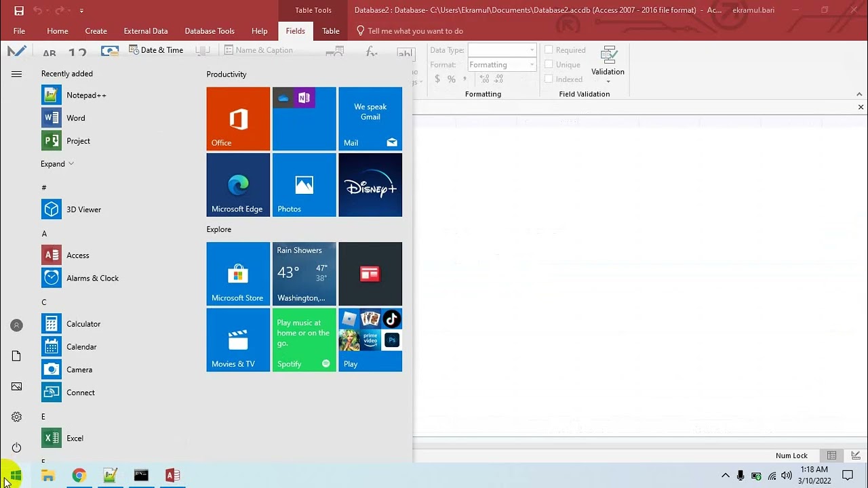Open Pictures from the Start menu sidebar
This screenshot has height=488, width=868.
(16, 386)
